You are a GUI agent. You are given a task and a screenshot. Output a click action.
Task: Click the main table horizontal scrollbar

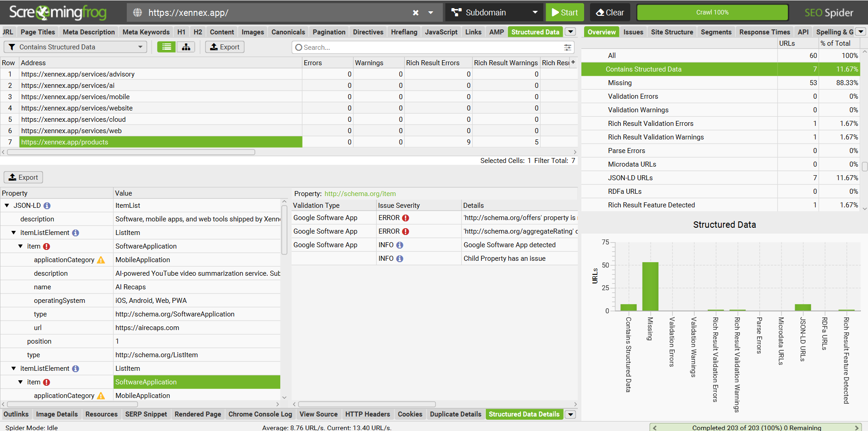click(131, 152)
